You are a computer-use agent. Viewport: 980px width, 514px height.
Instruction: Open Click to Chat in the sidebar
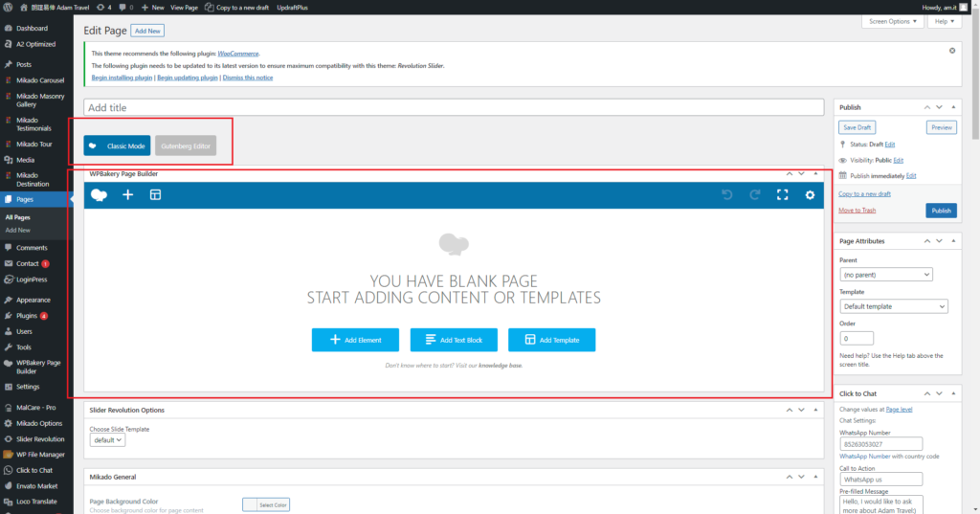coord(36,470)
